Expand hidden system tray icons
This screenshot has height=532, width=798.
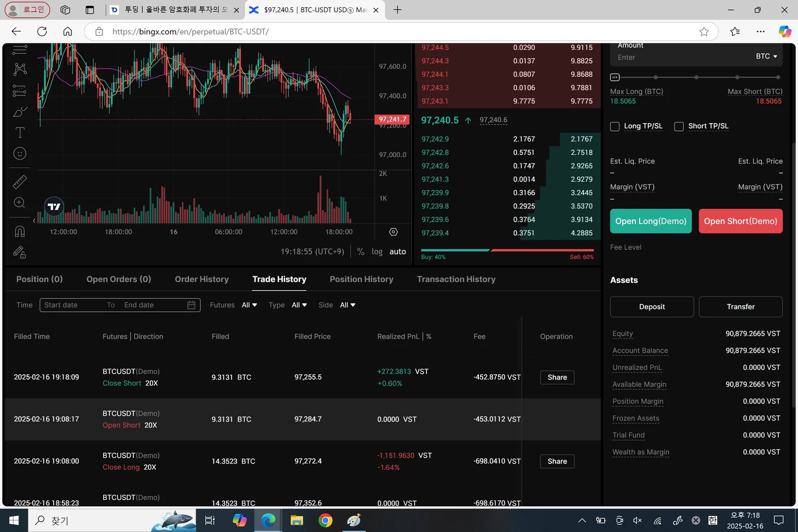tap(582, 520)
